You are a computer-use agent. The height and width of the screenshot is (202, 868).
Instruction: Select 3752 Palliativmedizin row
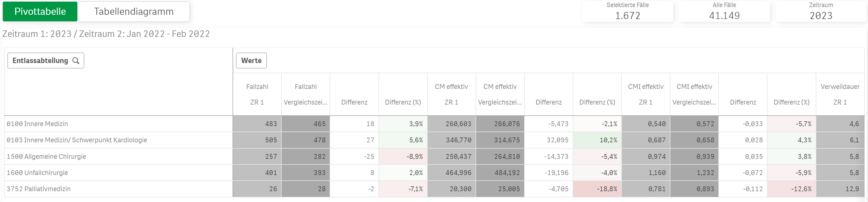39,189
